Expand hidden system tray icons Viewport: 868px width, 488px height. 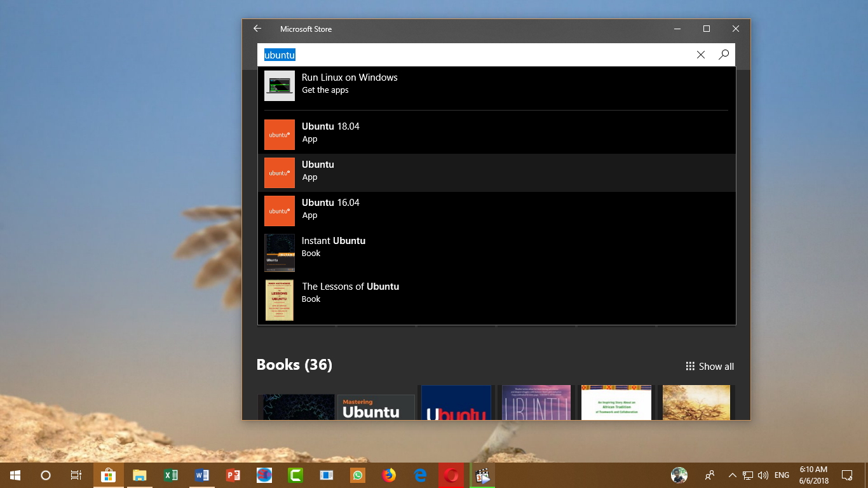[732, 475]
